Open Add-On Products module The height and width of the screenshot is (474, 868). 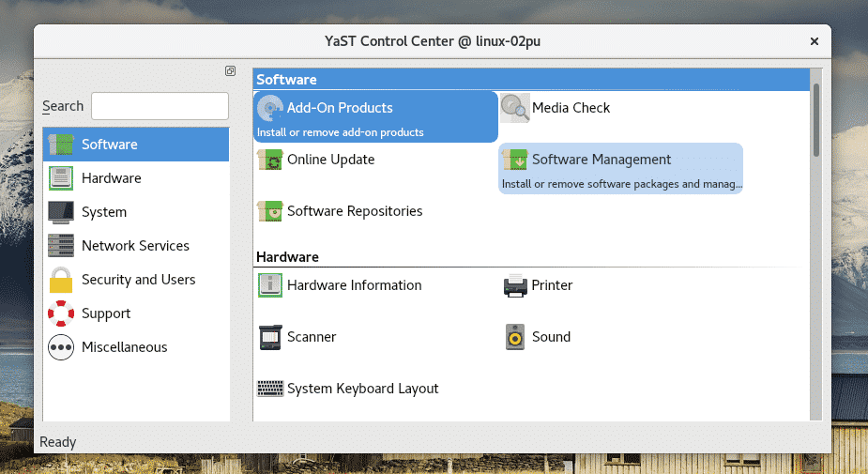[376, 116]
